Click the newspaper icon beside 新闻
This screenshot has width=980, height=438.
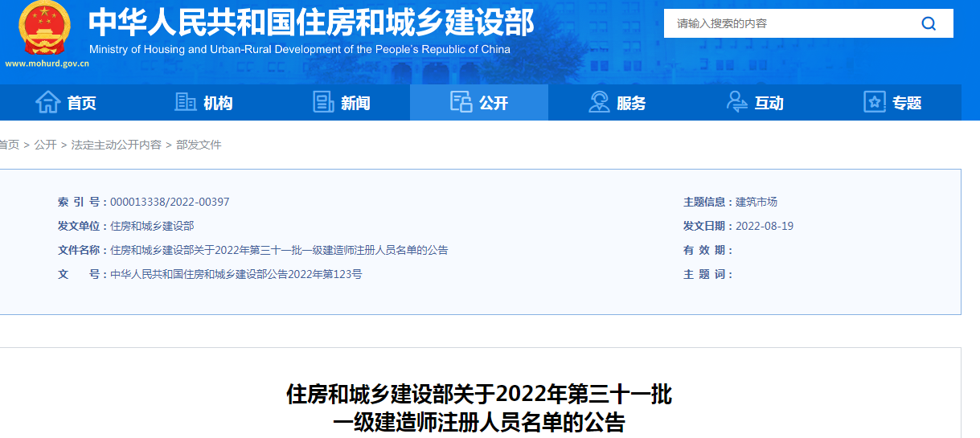point(323,102)
